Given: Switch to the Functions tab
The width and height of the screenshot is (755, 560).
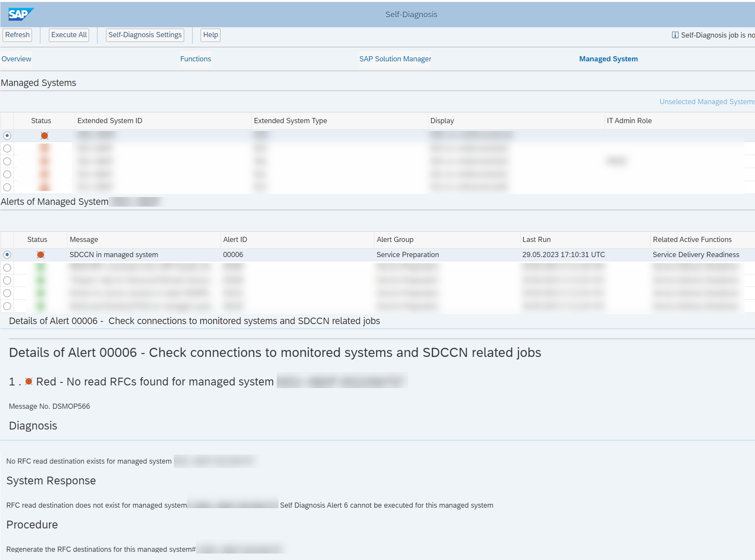Looking at the screenshot, I should pyautogui.click(x=195, y=59).
